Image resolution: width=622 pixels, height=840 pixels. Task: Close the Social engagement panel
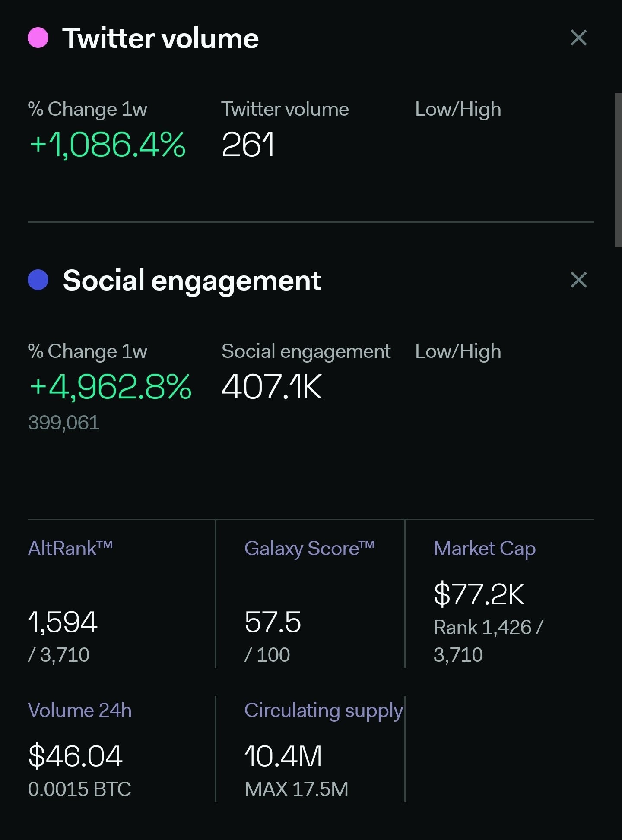[578, 280]
